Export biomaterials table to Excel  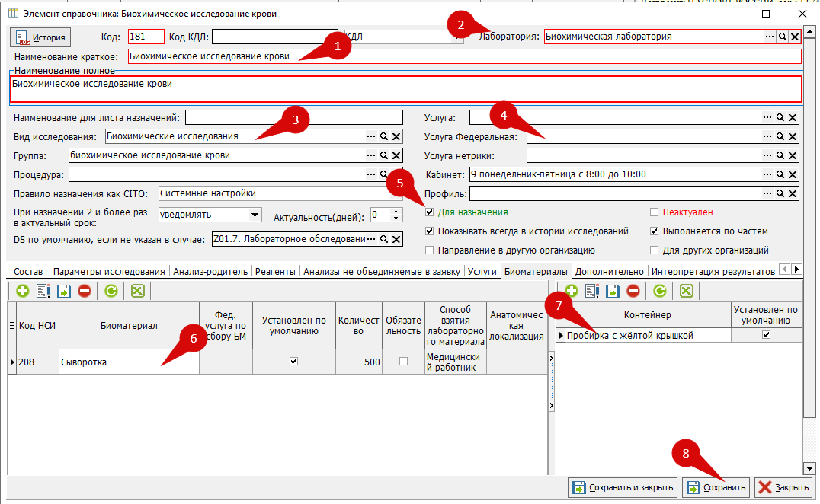pyautogui.click(x=137, y=291)
